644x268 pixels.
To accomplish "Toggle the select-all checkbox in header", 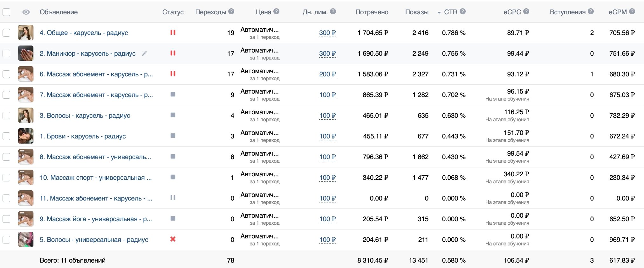I will (x=6, y=12).
